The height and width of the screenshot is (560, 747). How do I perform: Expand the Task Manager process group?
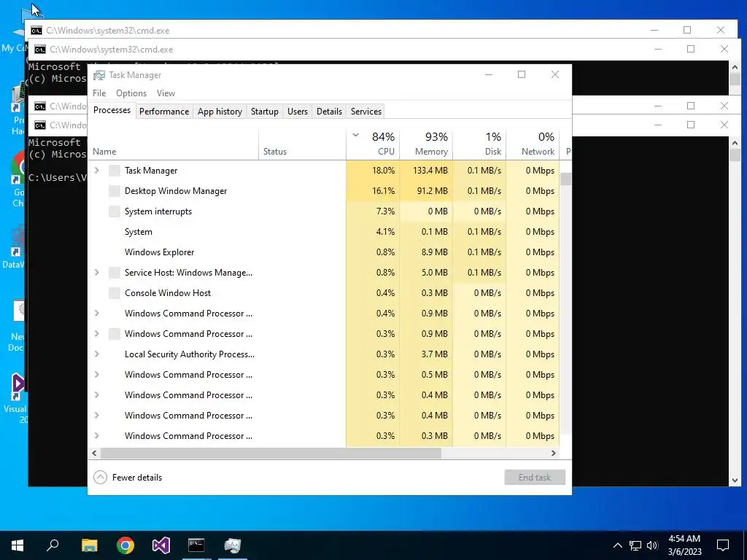[x=97, y=171]
